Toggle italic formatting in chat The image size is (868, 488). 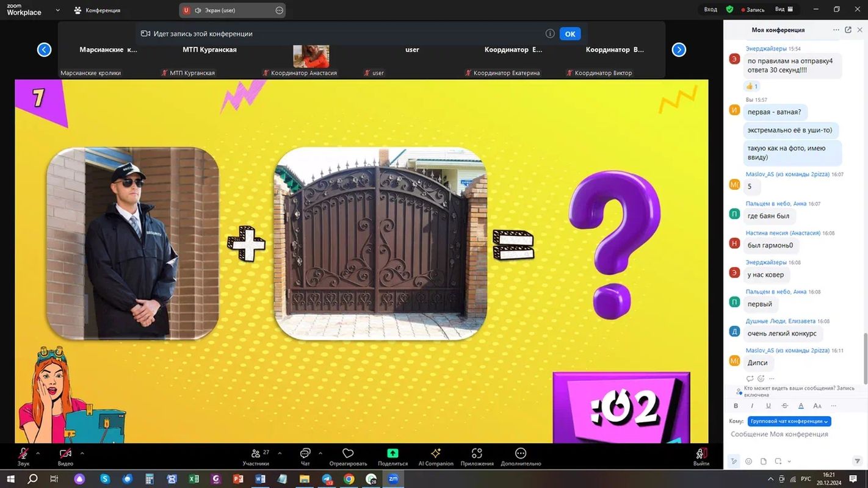pos(752,406)
